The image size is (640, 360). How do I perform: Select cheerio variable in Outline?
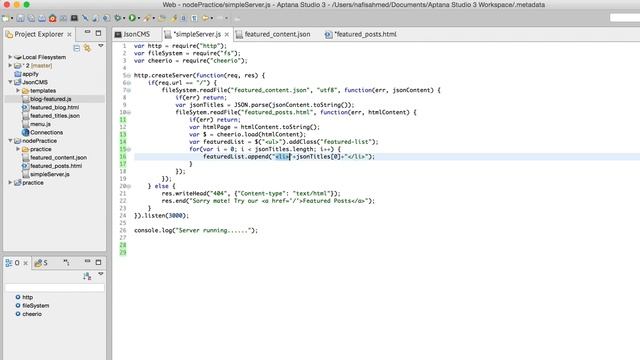click(x=32, y=314)
